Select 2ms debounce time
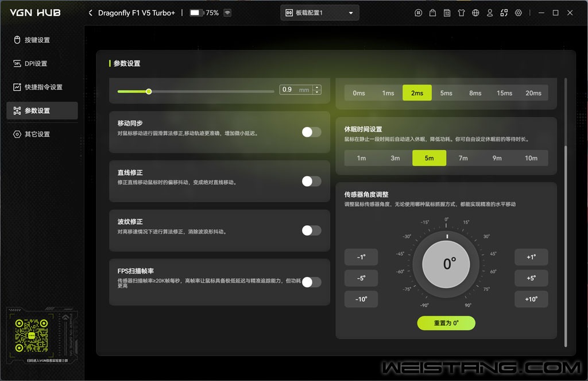 point(417,93)
